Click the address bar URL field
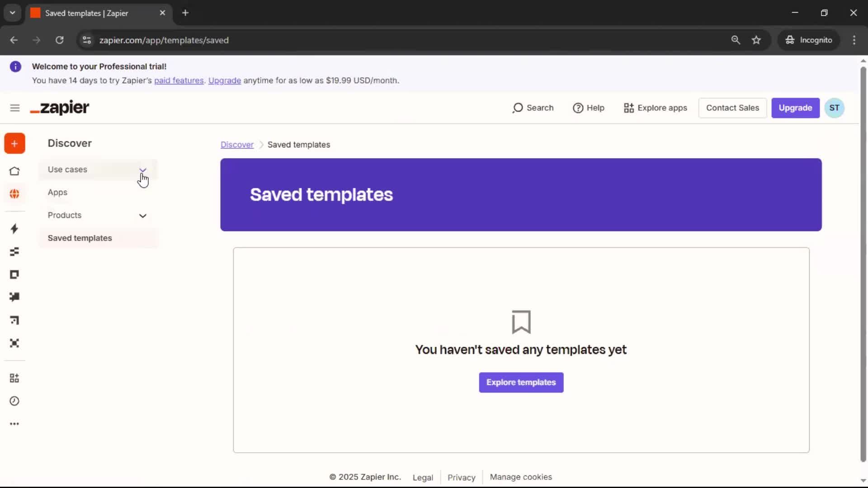The image size is (868, 488). point(407,40)
